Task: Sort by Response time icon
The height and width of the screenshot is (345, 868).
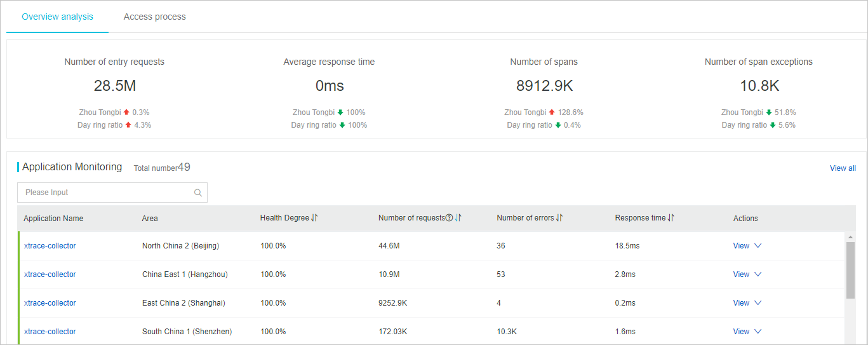Action: [x=671, y=218]
